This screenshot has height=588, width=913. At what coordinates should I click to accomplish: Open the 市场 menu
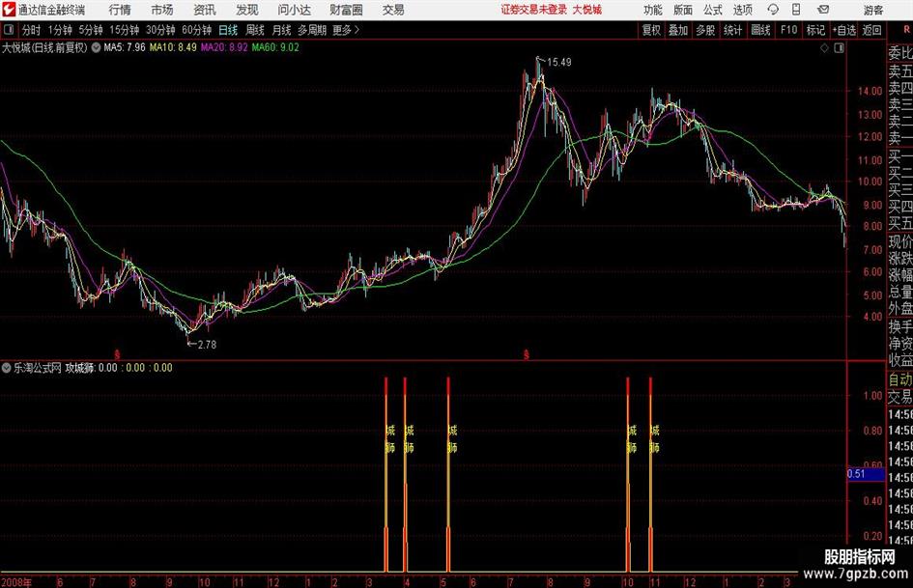click(x=162, y=10)
